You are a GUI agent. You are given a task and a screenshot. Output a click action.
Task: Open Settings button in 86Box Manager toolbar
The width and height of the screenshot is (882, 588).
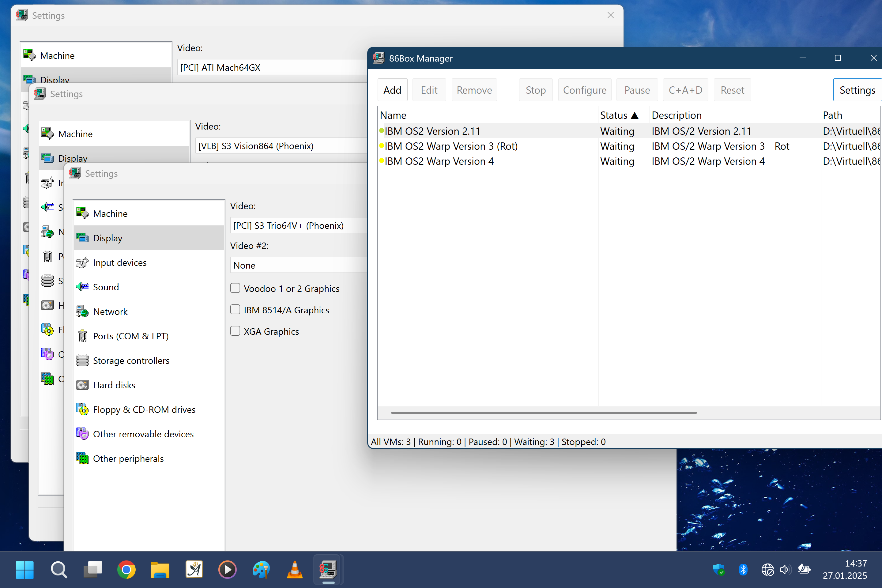pyautogui.click(x=857, y=90)
